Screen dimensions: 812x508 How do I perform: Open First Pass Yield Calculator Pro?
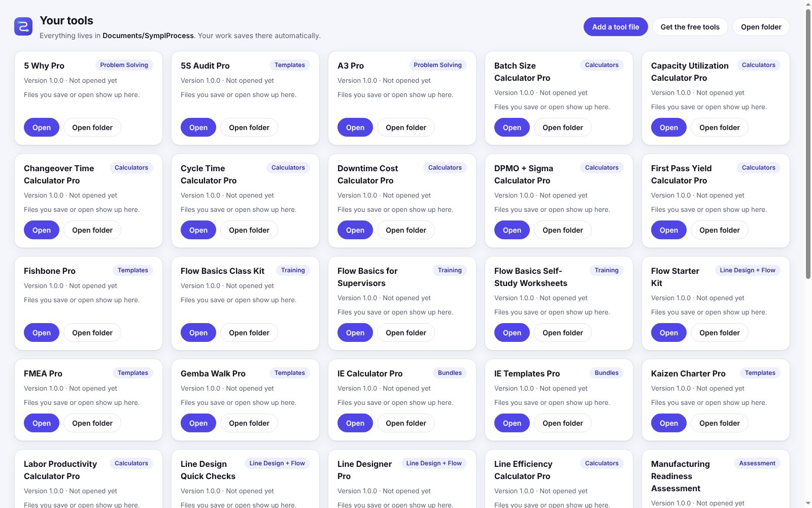669,230
